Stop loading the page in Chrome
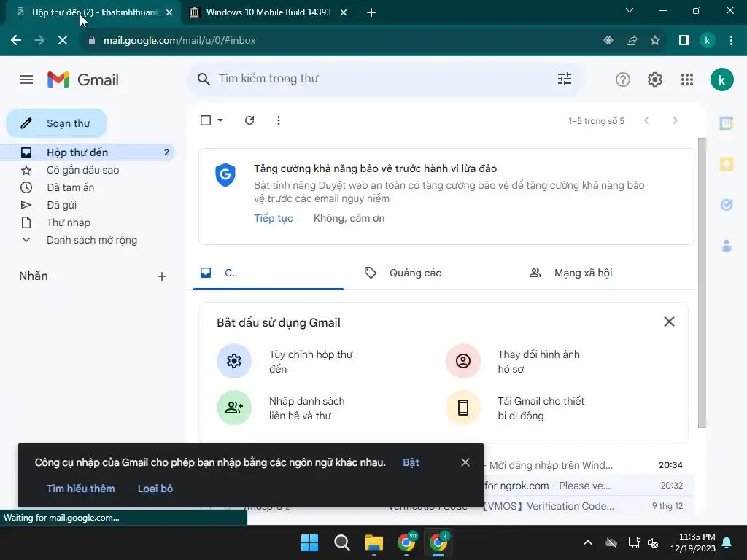 click(x=63, y=41)
